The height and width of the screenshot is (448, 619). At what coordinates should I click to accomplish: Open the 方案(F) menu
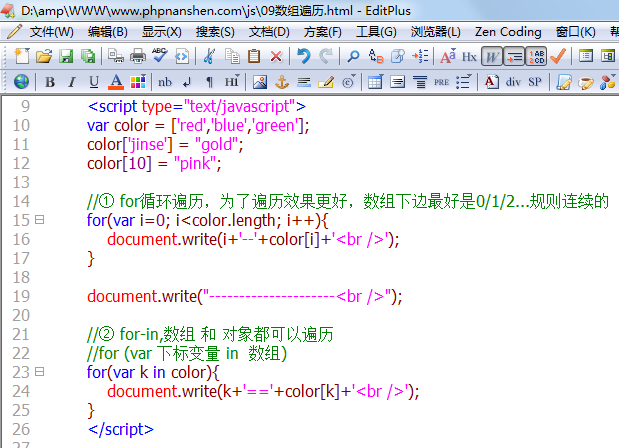[x=323, y=32]
